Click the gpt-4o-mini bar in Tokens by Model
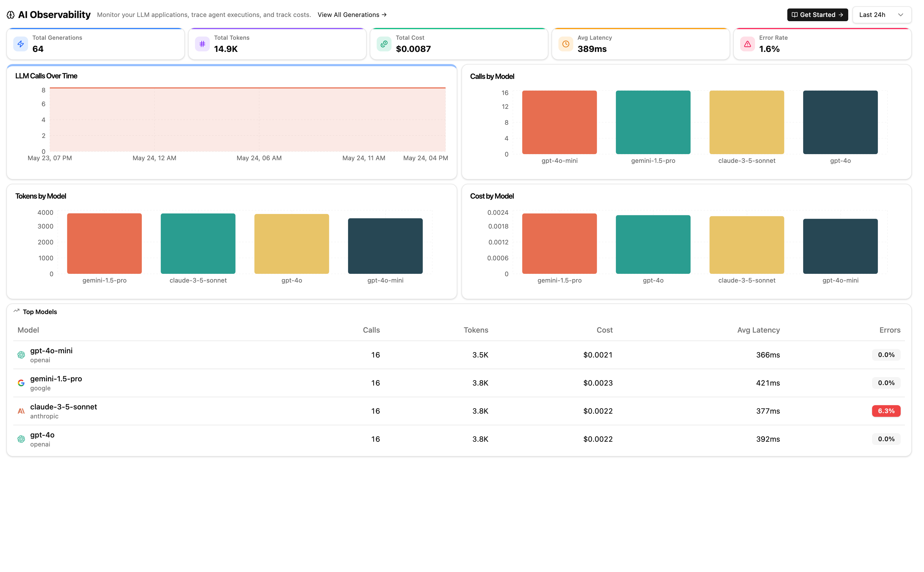 pos(385,246)
